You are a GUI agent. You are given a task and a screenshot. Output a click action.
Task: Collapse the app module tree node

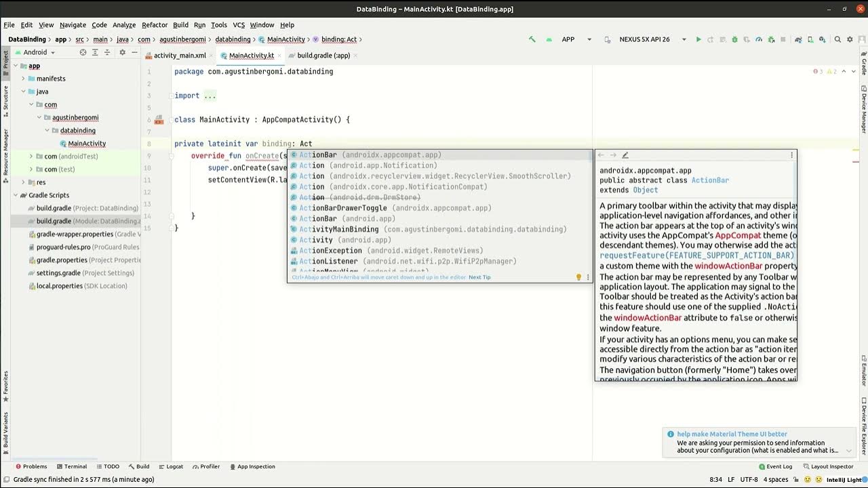tap(15, 66)
